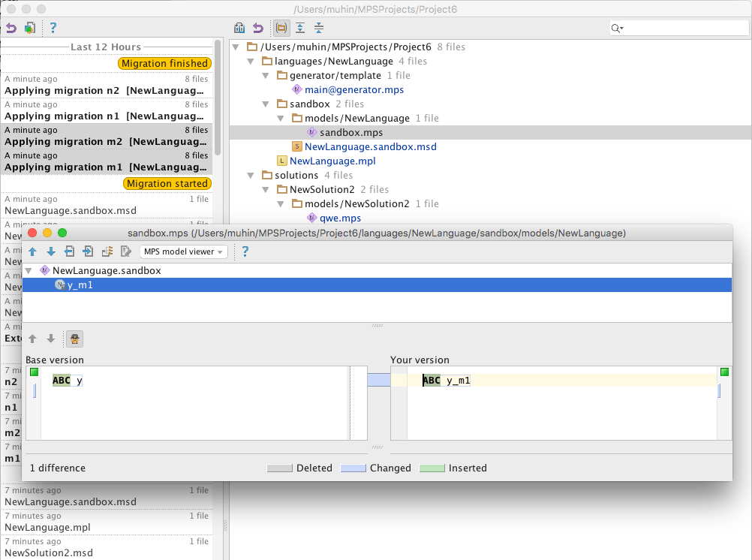This screenshot has height=560, width=752.
Task: Select 'Applying migration m1' history entry
Action: (x=106, y=167)
